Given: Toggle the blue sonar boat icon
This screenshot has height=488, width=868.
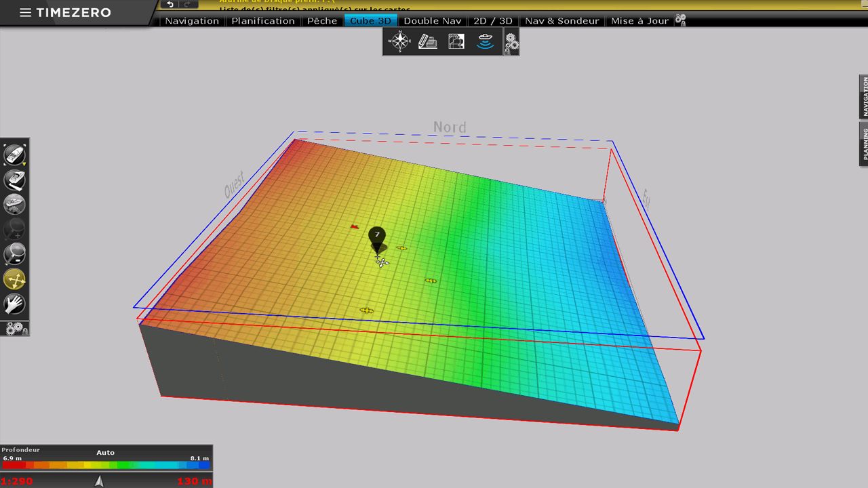Looking at the screenshot, I should point(485,42).
